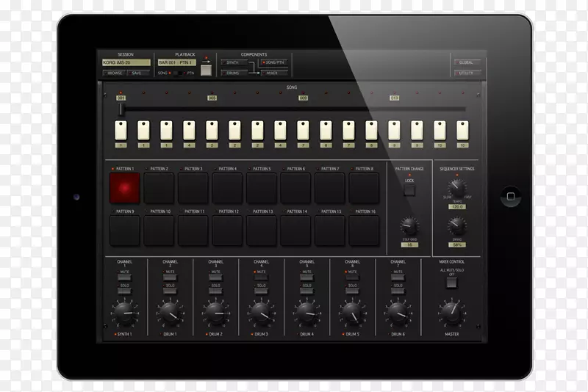This screenshot has height=392, width=588.
Task: Trigger the PATTERN 14 pad
Action: tap(295, 231)
